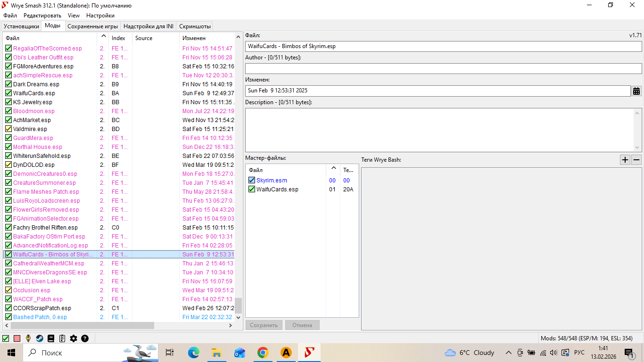Uncheck the Dark Dreams.esp checkbox

coord(8,84)
